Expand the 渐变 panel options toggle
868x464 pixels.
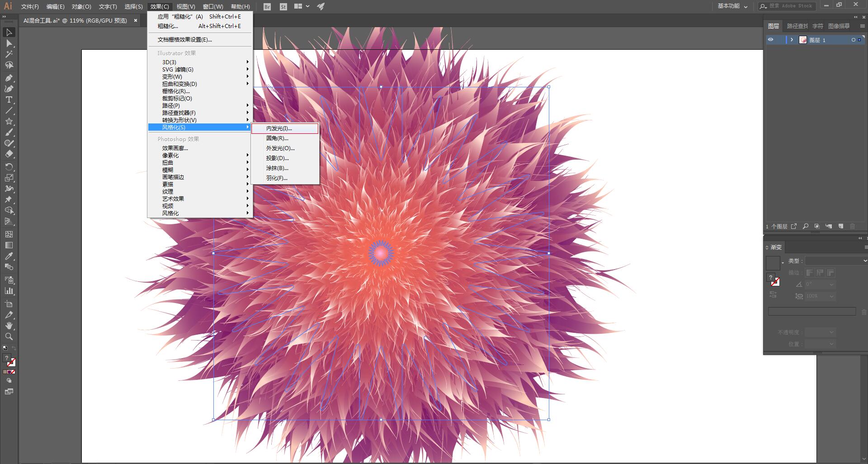coord(767,247)
